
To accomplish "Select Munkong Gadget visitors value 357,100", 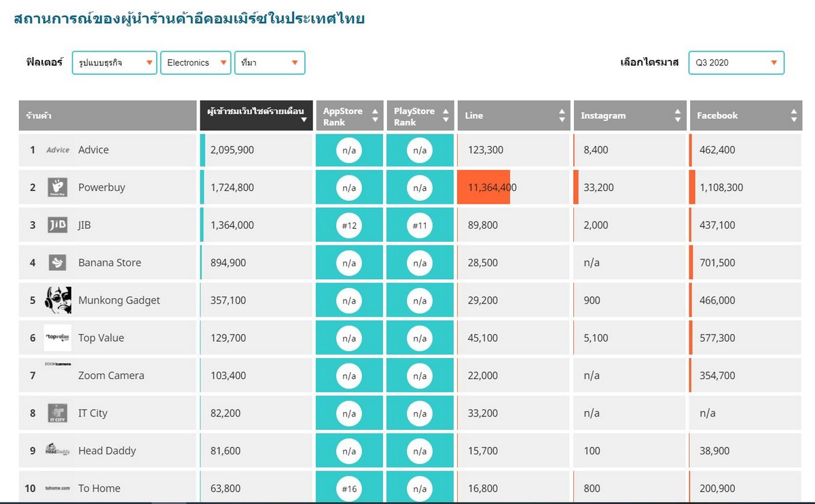I will 228,300.
